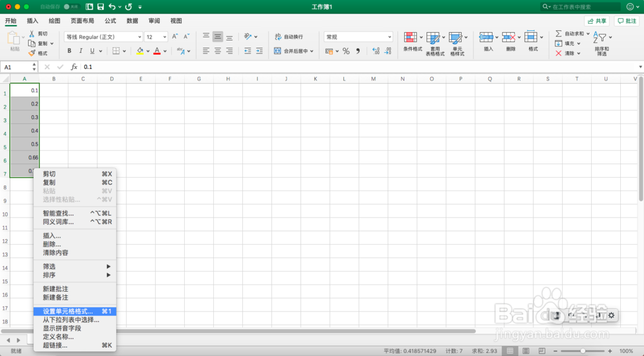Viewport: 644px width, 356px height.
Task: Click the percent style icon
Action: point(346,51)
